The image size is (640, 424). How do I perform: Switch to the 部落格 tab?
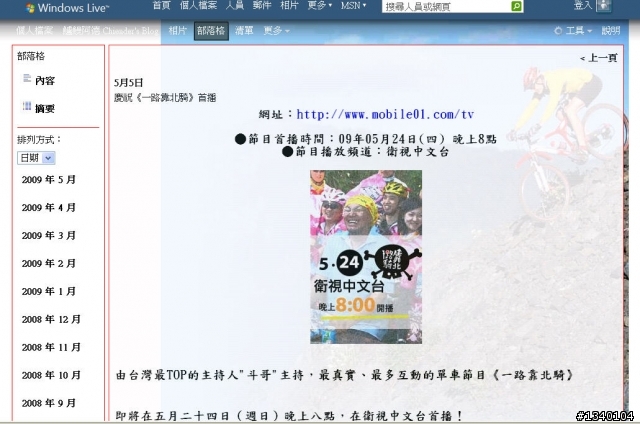point(211,31)
